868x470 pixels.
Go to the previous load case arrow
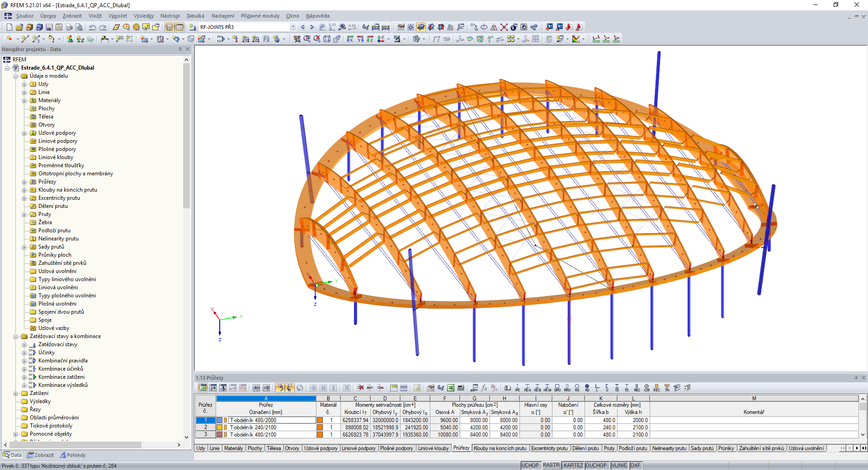[x=302, y=27]
